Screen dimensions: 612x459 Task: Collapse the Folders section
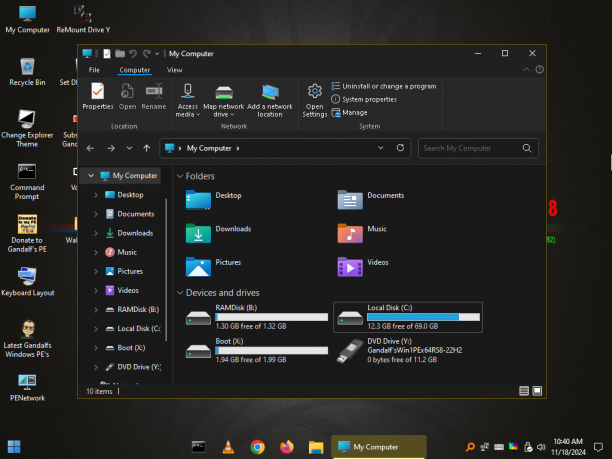(180, 176)
